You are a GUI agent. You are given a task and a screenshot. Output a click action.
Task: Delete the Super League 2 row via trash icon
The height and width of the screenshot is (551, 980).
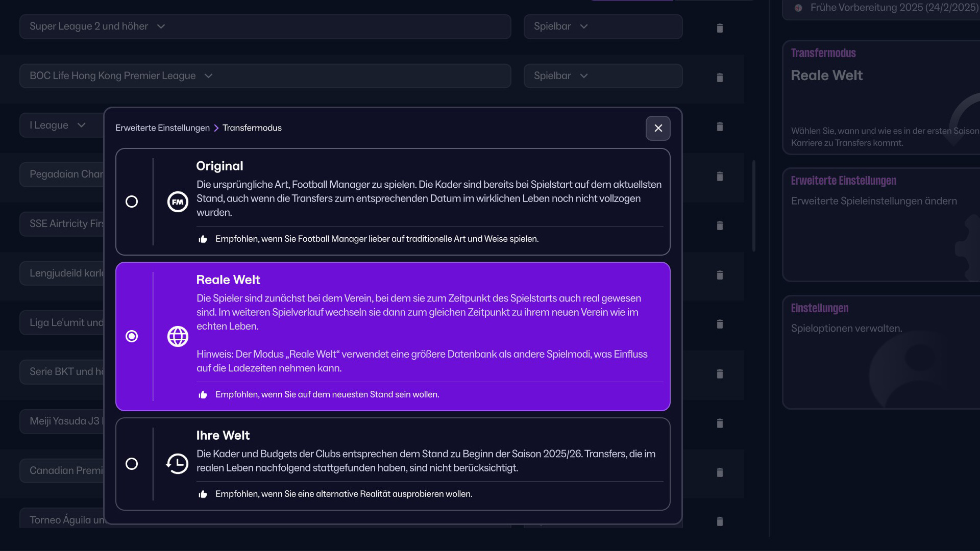[720, 28]
